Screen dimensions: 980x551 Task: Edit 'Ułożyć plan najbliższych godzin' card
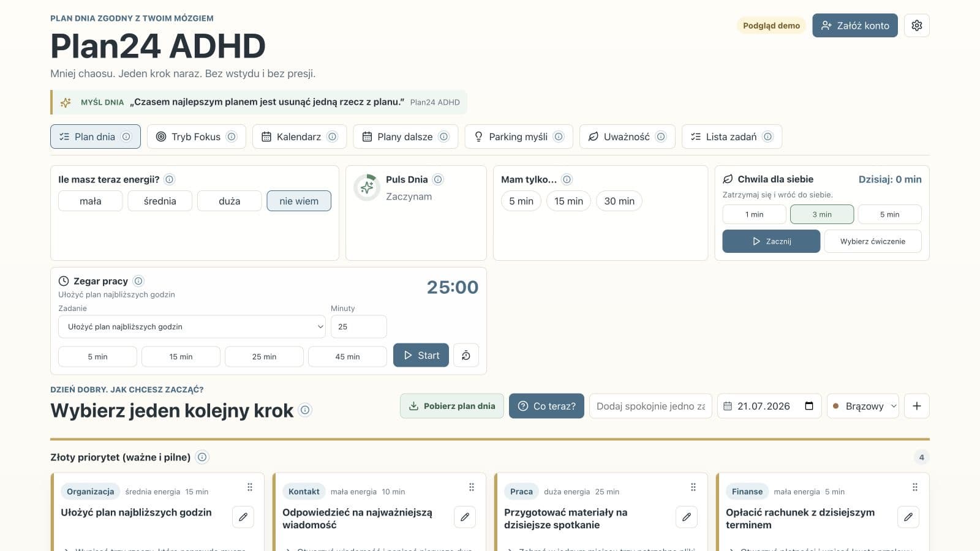[243, 517]
